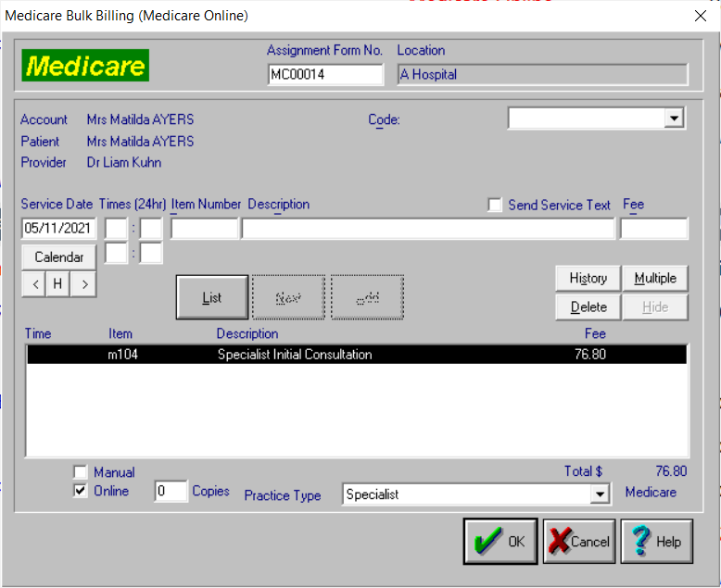
Task: Open the Calendar picker
Action: click(59, 256)
